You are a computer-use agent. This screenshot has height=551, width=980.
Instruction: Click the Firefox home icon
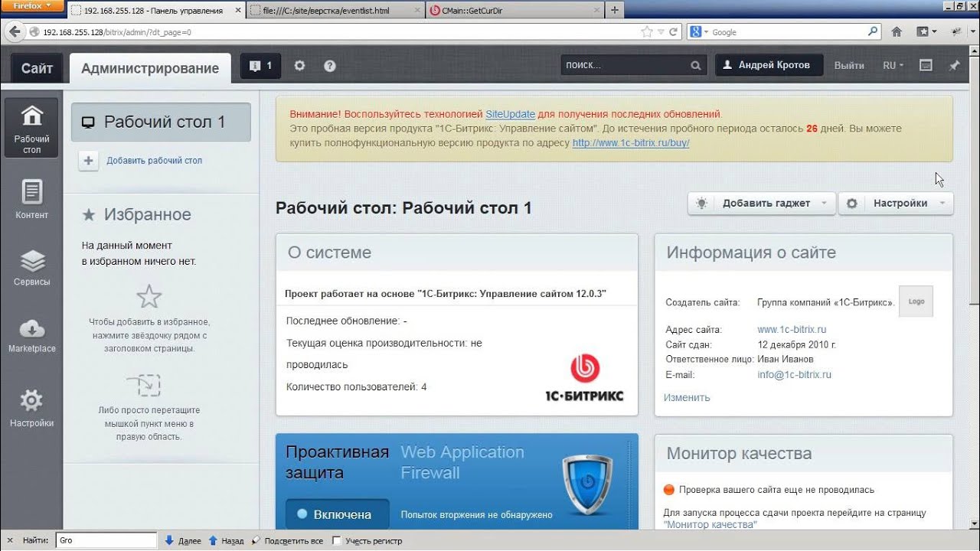[897, 32]
